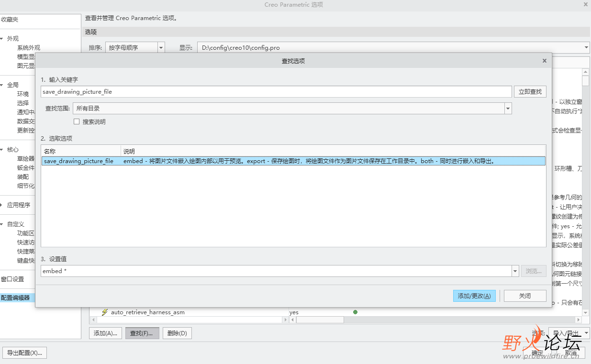
Task: Select 环境 under 全局
Action: (23, 94)
